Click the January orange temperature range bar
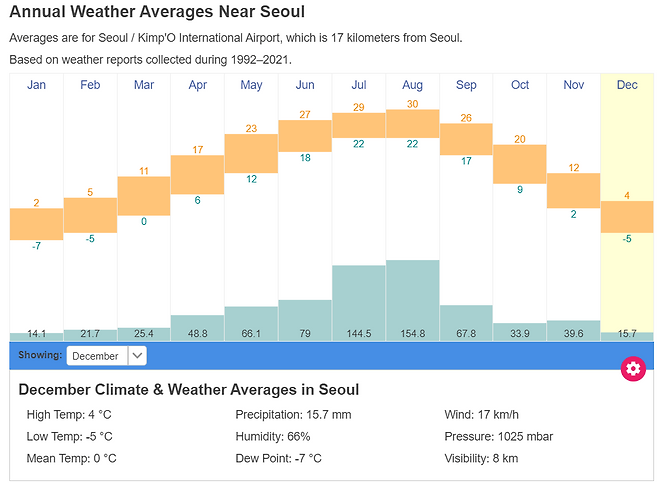This screenshot has width=658, height=483. [x=37, y=224]
